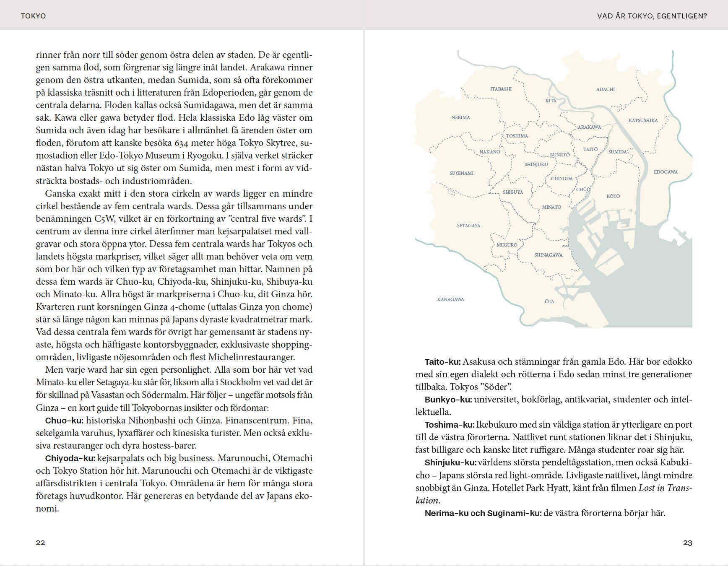The image size is (728, 566).
Task: Click the bold "Bunkyo-ku:" paragraph heading
Action: tap(448, 400)
